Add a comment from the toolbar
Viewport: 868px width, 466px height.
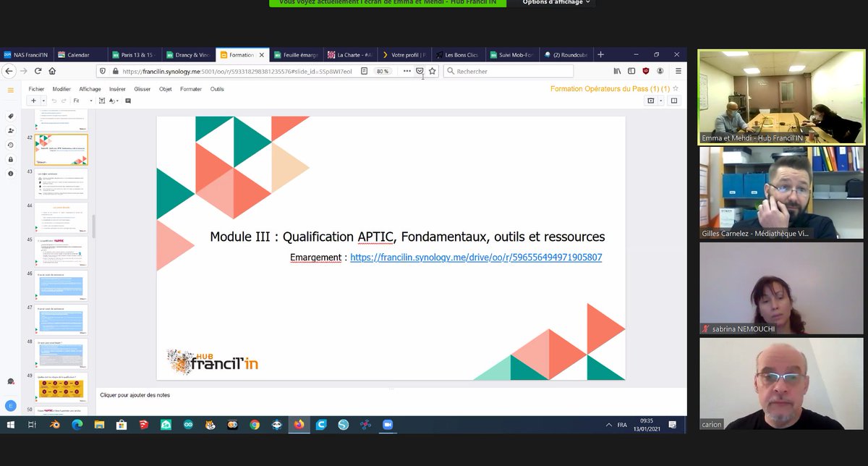pyautogui.click(x=128, y=101)
